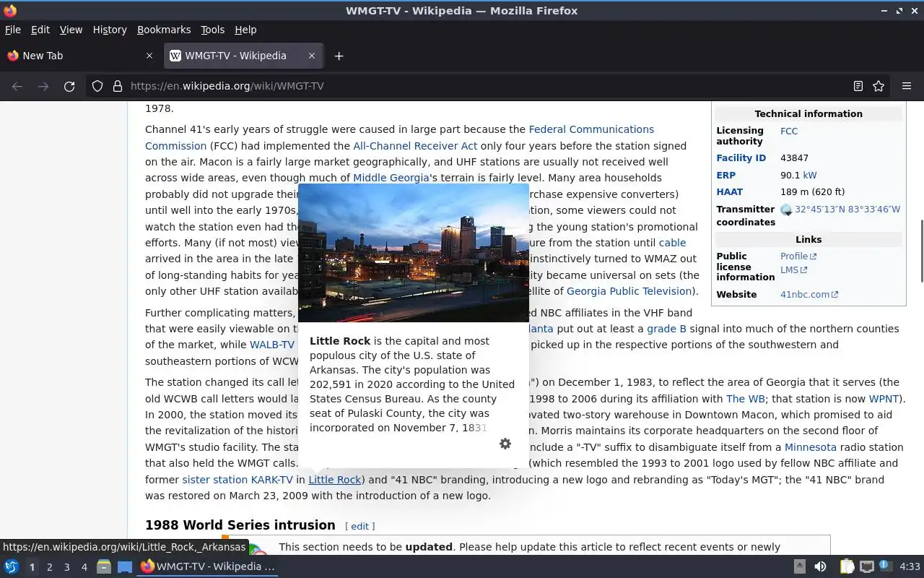
Task: Open the LMS external link
Action: pyautogui.click(x=793, y=269)
